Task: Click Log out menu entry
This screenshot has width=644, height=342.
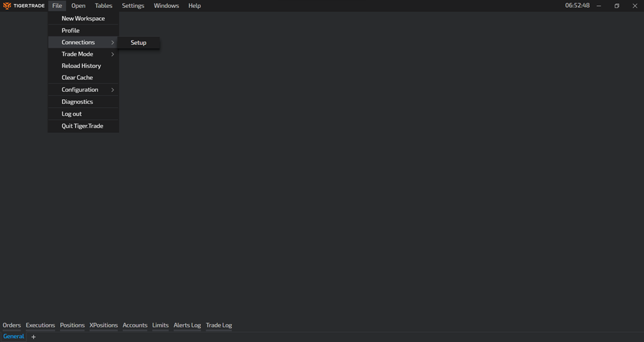Action: (83, 114)
